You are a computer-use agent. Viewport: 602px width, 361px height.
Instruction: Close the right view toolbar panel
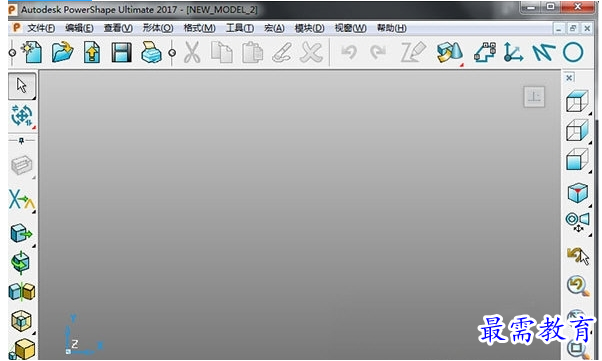(569, 78)
